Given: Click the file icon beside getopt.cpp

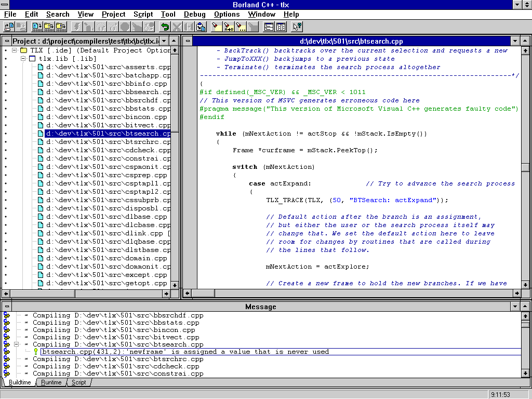Looking at the screenshot, I should (41, 283).
